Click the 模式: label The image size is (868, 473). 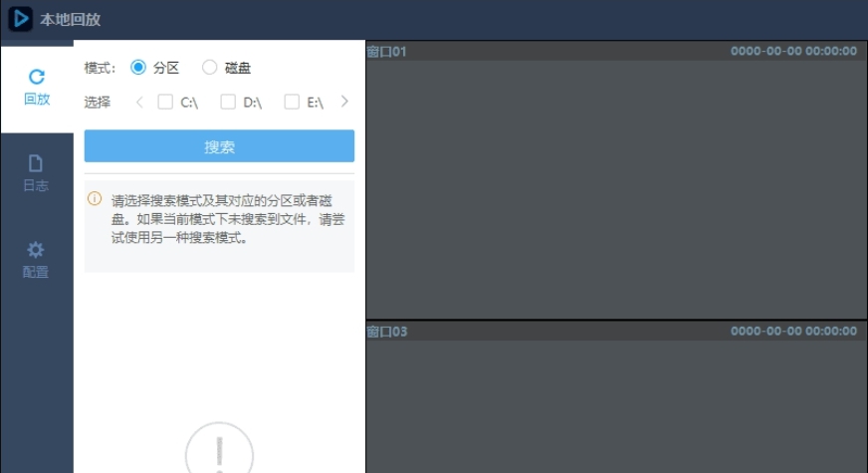100,68
